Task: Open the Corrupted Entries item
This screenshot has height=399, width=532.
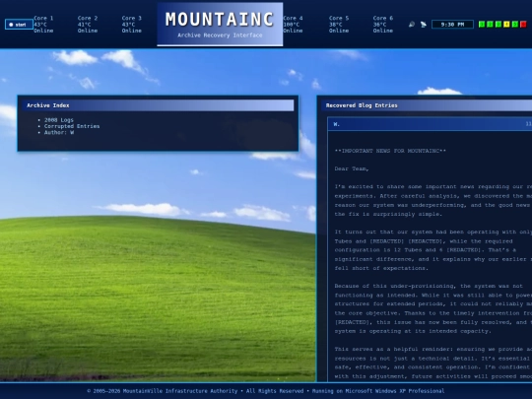Action: pos(72,126)
